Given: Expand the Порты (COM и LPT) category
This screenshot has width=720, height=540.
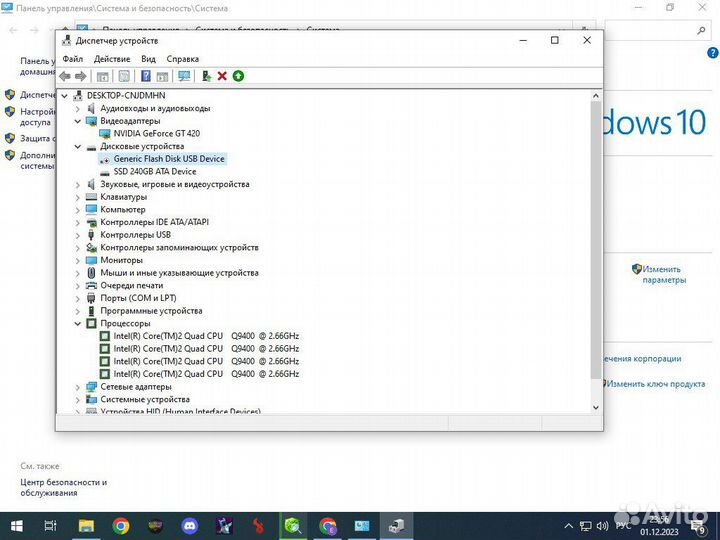Looking at the screenshot, I should (78, 298).
